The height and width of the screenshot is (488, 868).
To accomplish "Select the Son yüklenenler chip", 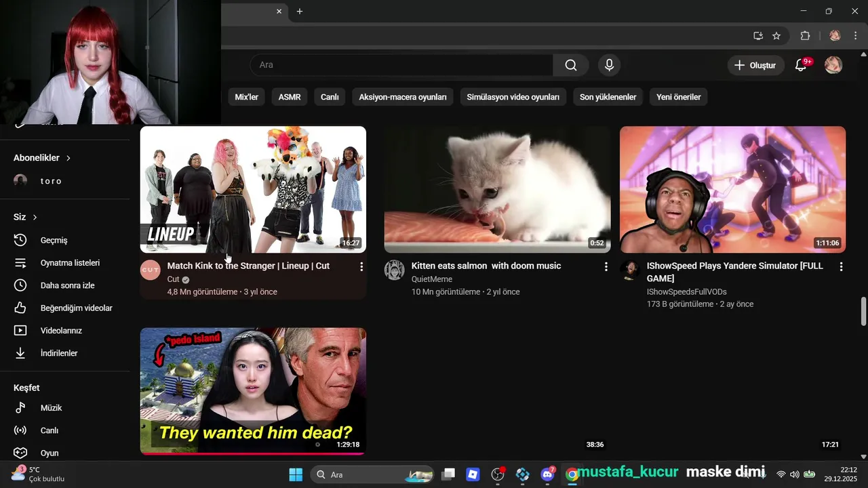I will [608, 97].
